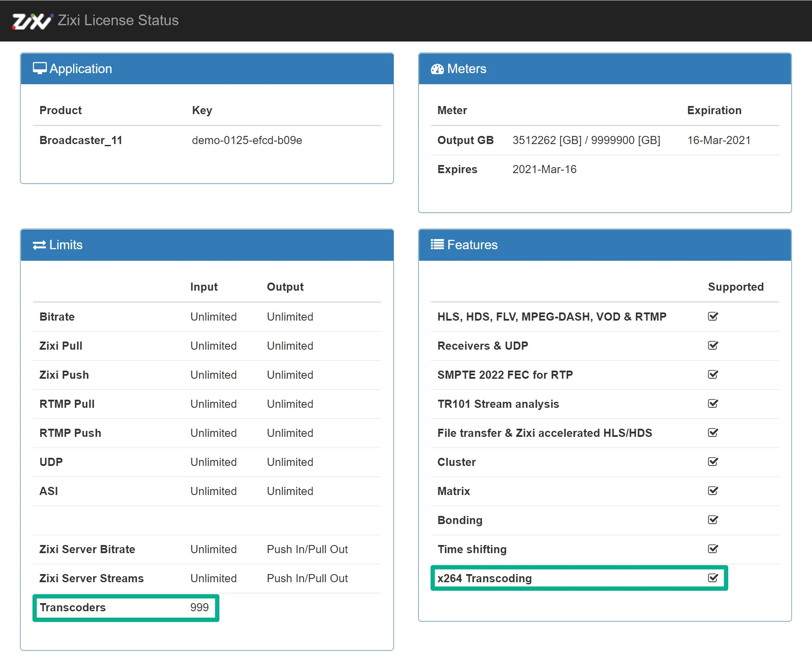The width and height of the screenshot is (812, 660).
Task: Click the x264 Transcoding supported checkmark
Action: (x=713, y=578)
